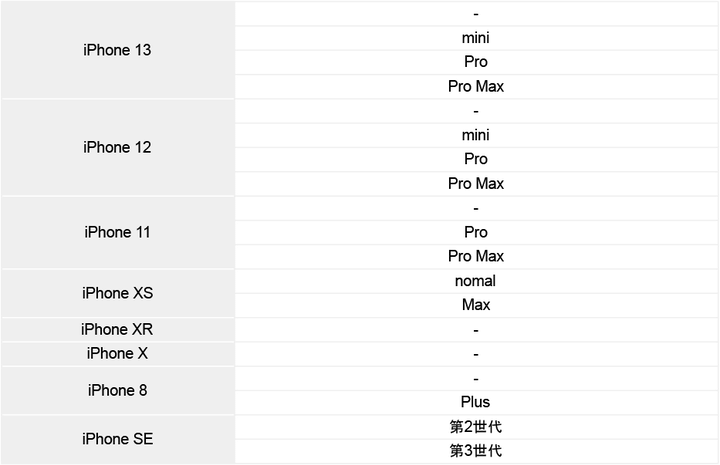The image size is (720, 465).
Task: Click the 第2世代 cell for iPhone SE
Action: coord(476,427)
